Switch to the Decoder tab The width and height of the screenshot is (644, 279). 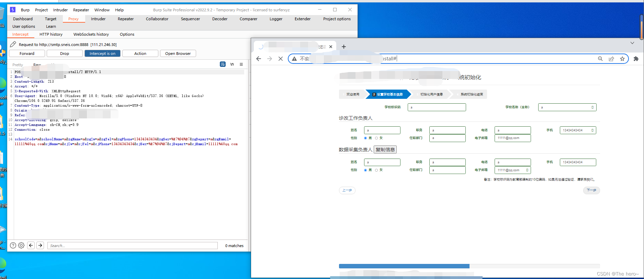coord(220,19)
